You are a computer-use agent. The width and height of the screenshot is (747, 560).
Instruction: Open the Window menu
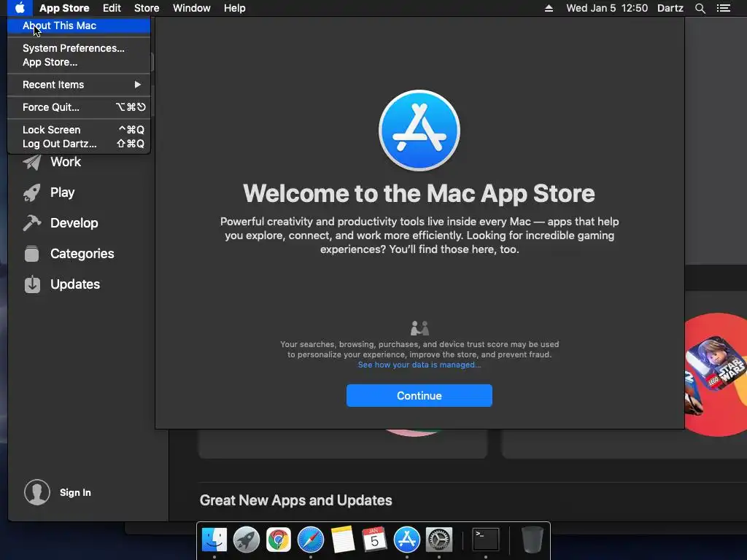click(192, 8)
